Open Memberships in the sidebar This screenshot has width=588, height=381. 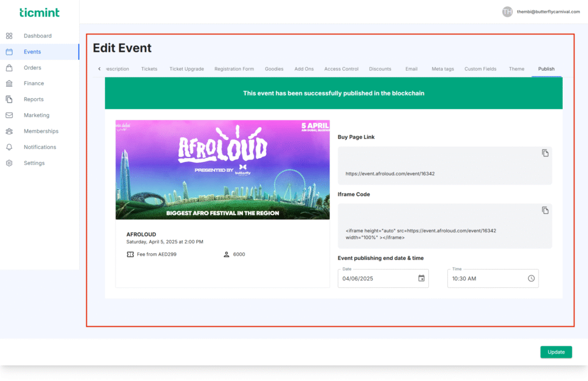click(x=41, y=131)
